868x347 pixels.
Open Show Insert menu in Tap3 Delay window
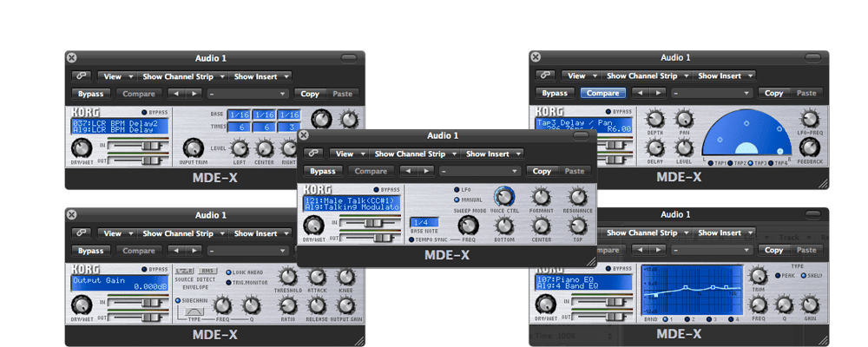tap(724, 75)
